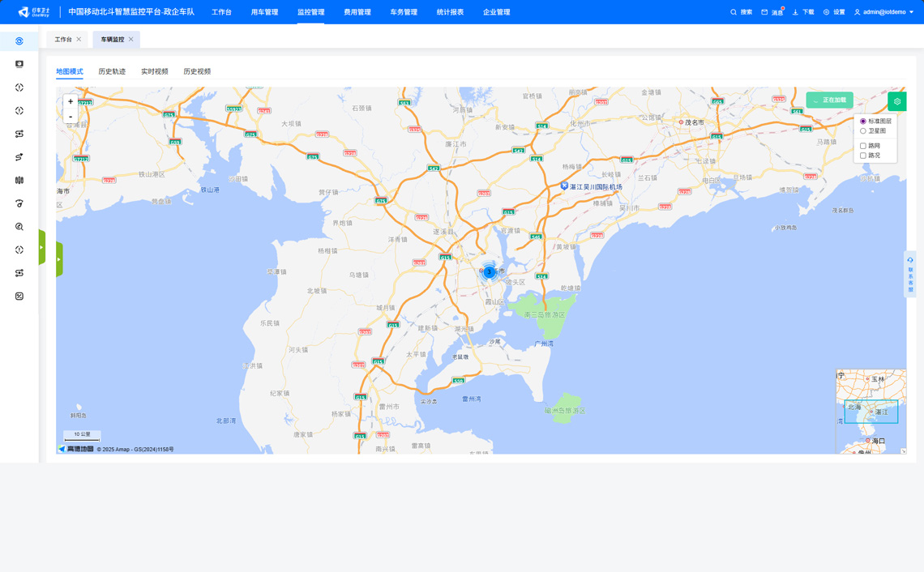Switch to the 历史轨迹 tab
The width and height of the screenshot is (924, 572).
coord(112,71)
